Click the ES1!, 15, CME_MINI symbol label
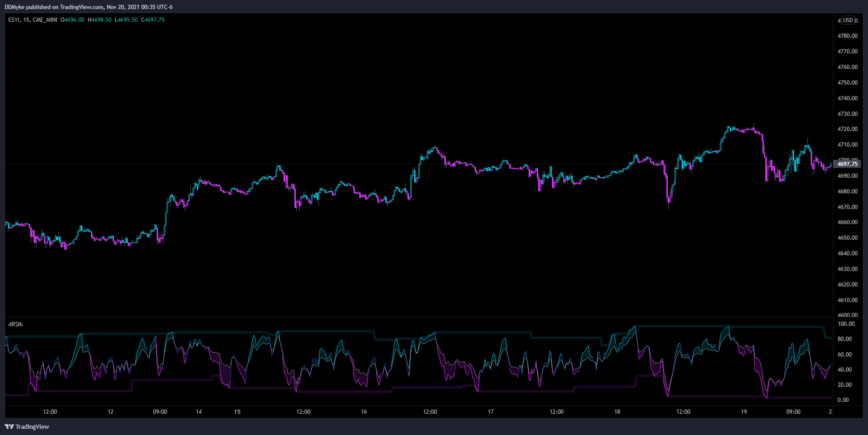The height and width of the screenshot is (435, 868). (x=33, y=20)
